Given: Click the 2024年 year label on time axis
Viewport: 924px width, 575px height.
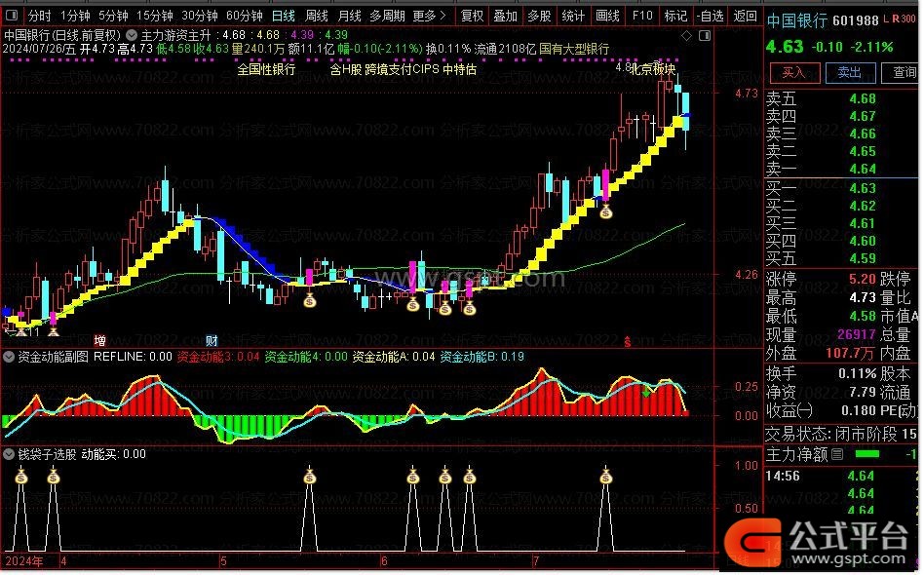Looking at the screenshot, I should [23, 560].
